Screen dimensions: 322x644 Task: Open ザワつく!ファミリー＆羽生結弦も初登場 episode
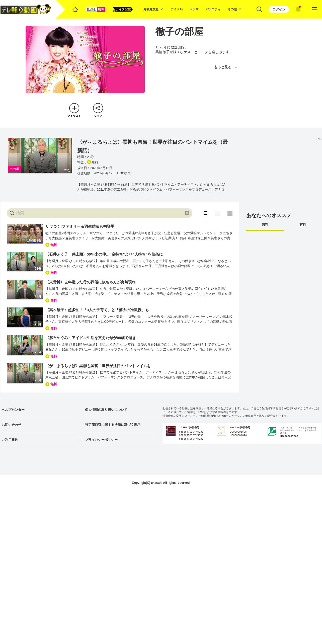coord(80,226)
